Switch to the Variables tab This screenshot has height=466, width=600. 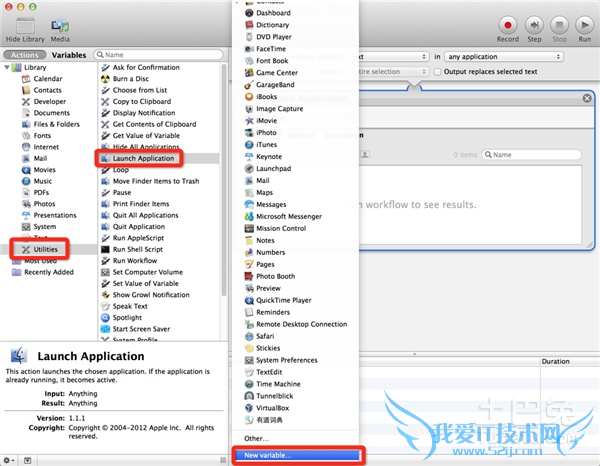[x=69, y=55]
